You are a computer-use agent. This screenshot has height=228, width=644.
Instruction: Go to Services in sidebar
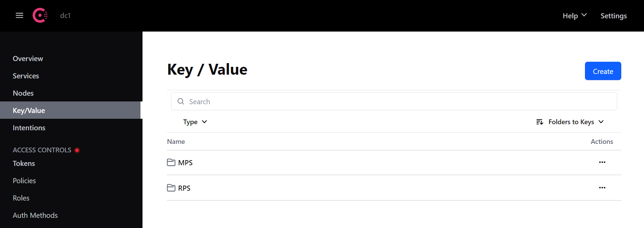pos(26,76)
